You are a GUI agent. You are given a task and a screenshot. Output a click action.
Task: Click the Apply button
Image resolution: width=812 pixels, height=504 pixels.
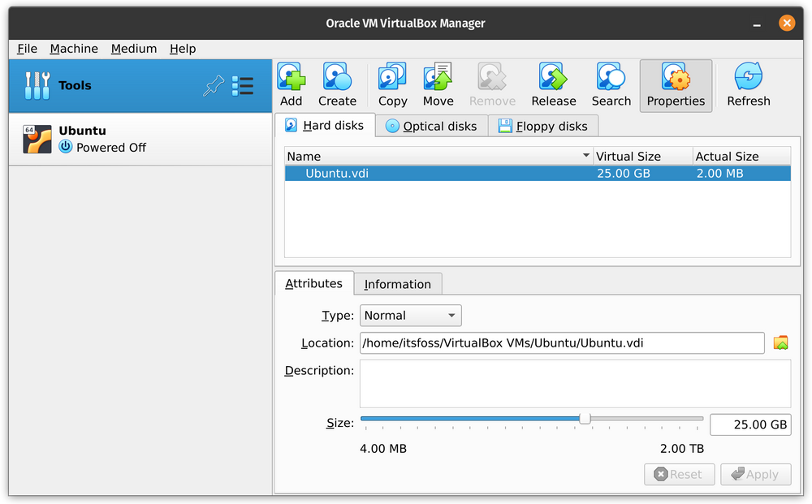755,474
